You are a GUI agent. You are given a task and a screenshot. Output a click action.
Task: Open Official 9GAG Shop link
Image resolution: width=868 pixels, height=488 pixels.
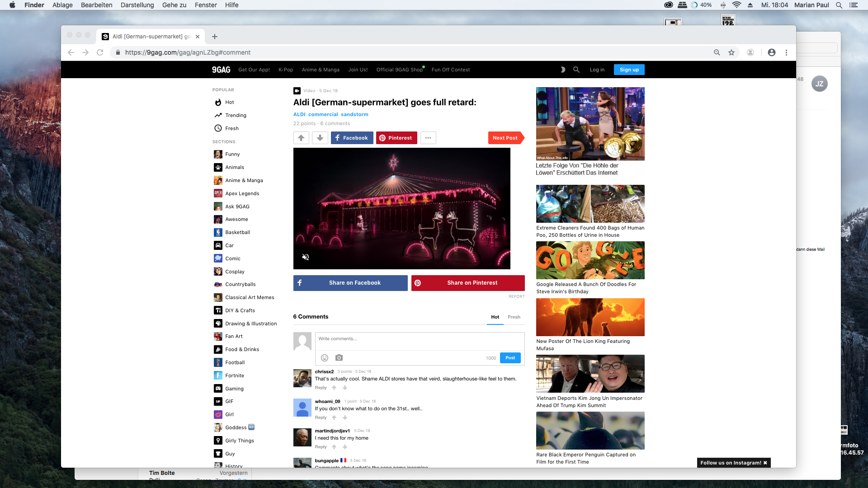pyautogui.click(x=400, y=70)
